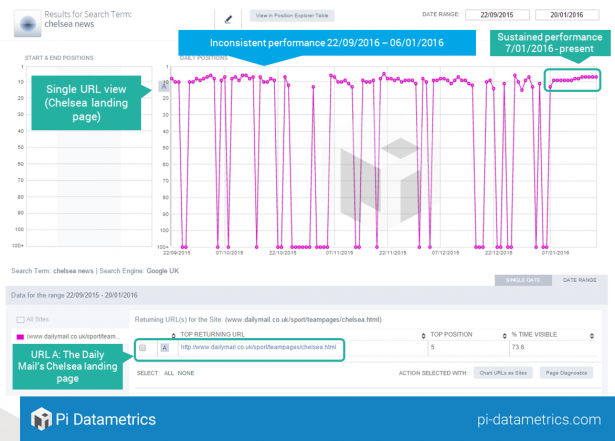Click the A label icon in URL row
This screenshot has width=615, height=441.
point(165,348)
